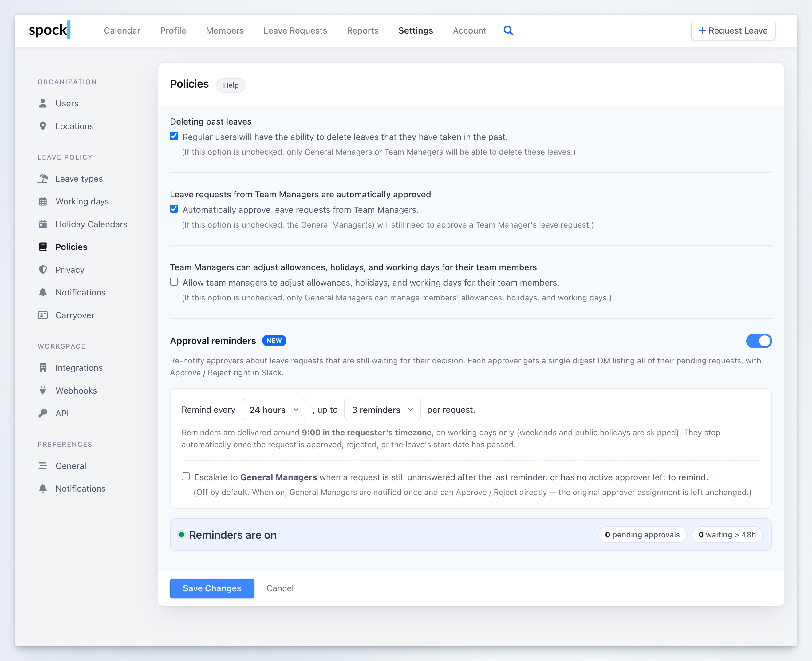Open Leave types settings
Screen dimensions: 812x661
(79, 179)
